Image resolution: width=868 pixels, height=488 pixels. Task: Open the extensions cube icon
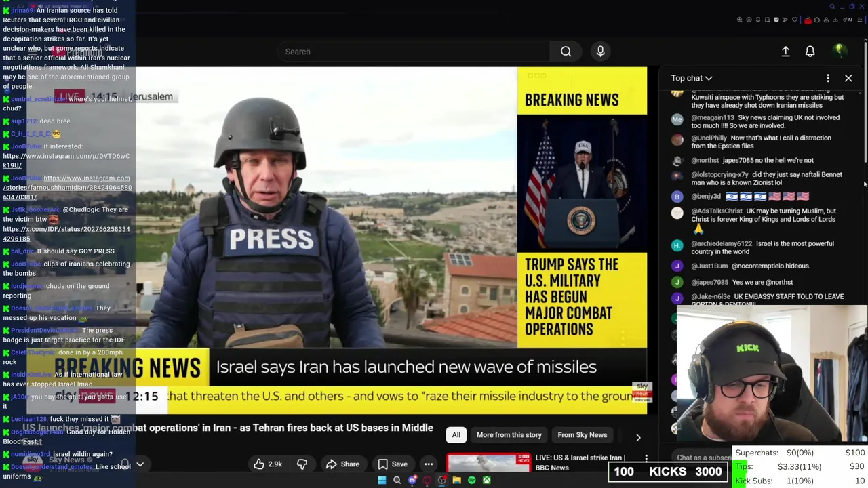tap(817, 20)
